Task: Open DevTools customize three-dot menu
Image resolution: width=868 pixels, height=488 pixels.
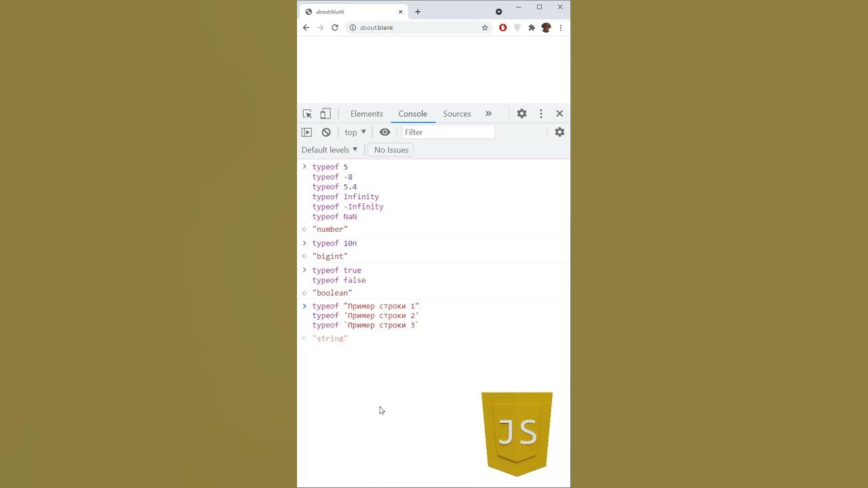Action: [x=540, y=114]
